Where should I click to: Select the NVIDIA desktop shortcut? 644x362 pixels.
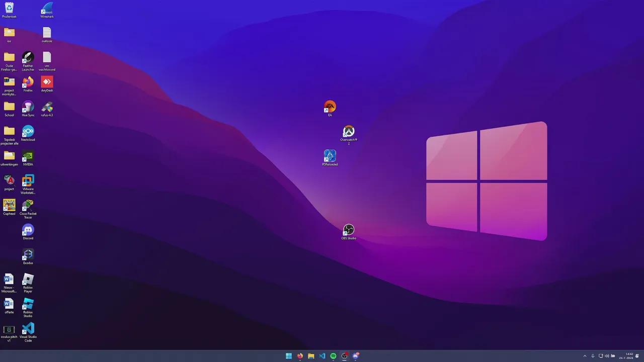[28, 158]
